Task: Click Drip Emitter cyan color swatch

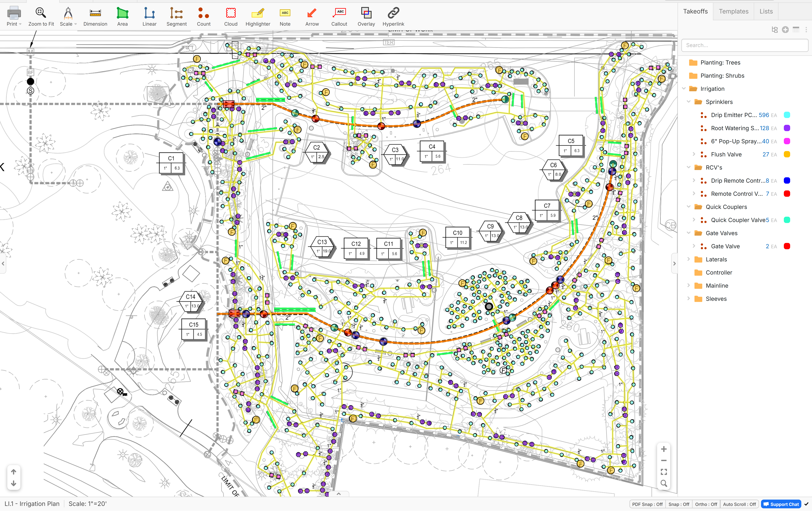Action: (x=787, y=115)
